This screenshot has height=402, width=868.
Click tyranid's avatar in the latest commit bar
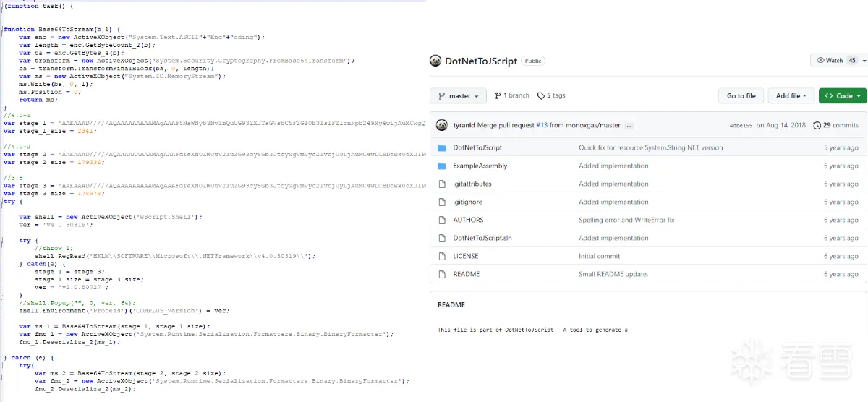point(441,125)
